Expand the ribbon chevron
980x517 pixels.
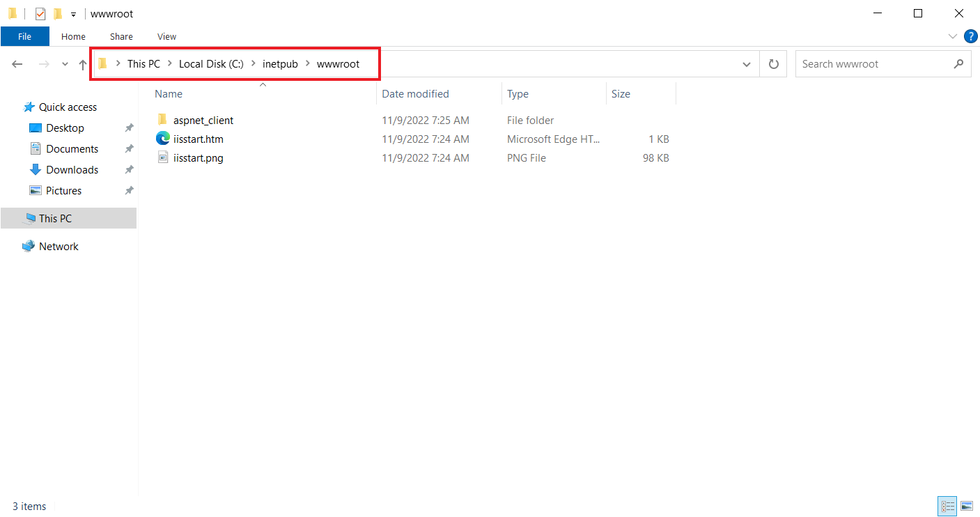pos(953,36)
